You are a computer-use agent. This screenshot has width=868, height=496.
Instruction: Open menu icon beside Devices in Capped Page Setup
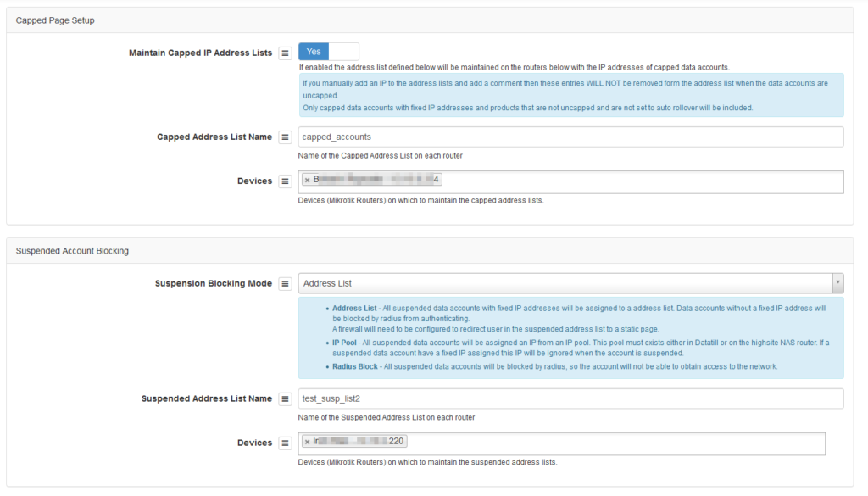(x=285, y=181)
